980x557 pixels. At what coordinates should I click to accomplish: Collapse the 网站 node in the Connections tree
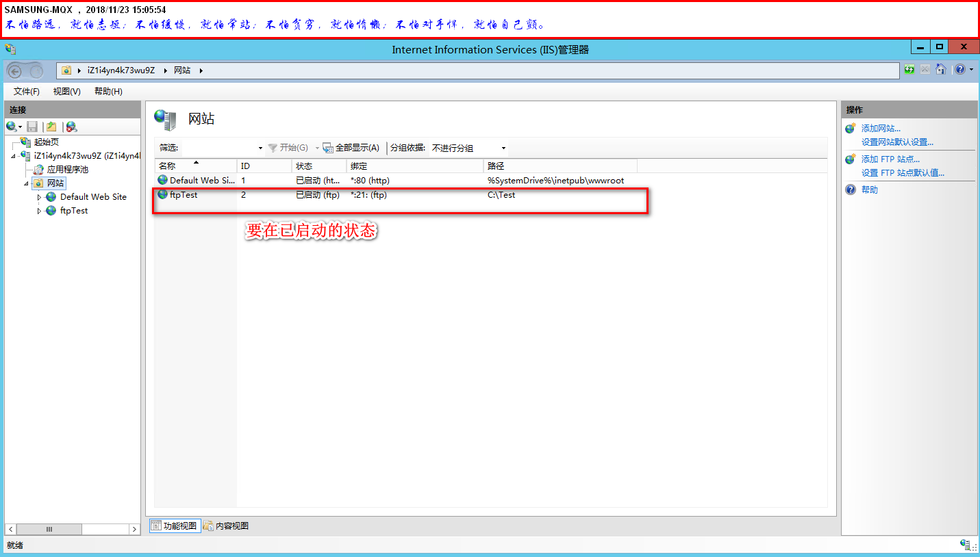click(26, 183)
